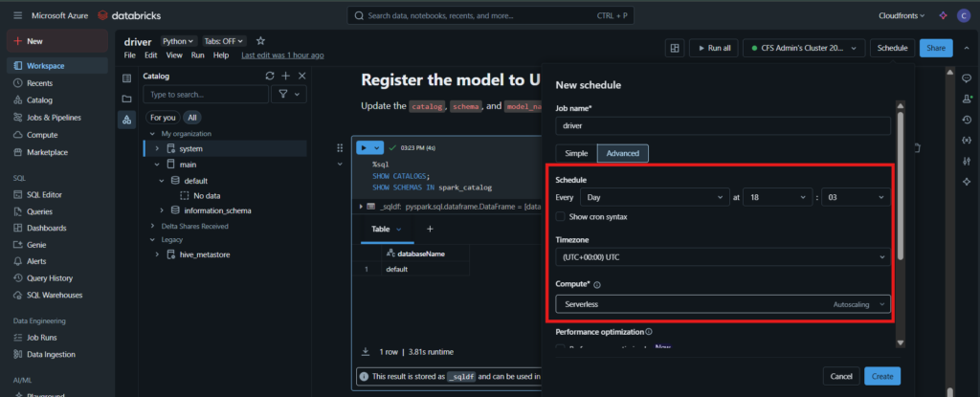Open the Serverless compute dropdown
The image size is (980, 397).
point(723,303)
